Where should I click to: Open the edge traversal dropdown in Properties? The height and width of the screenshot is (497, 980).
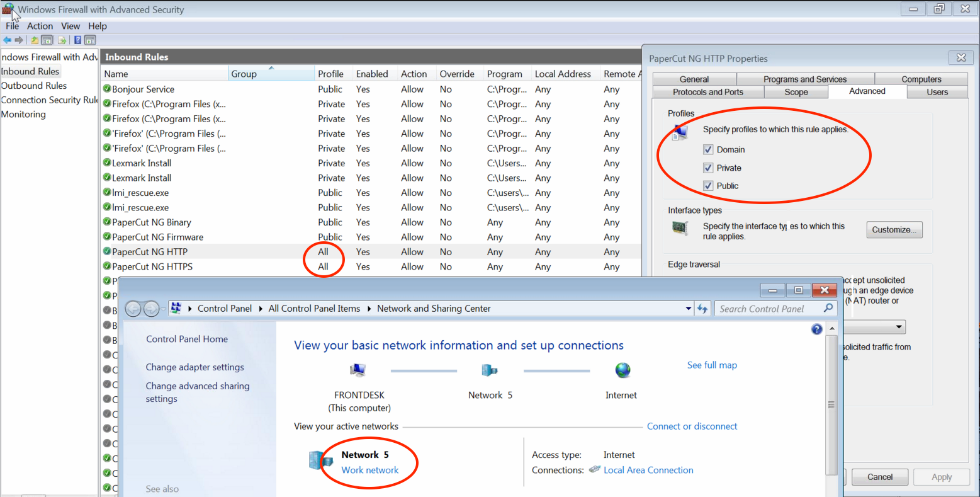[899, 327]
